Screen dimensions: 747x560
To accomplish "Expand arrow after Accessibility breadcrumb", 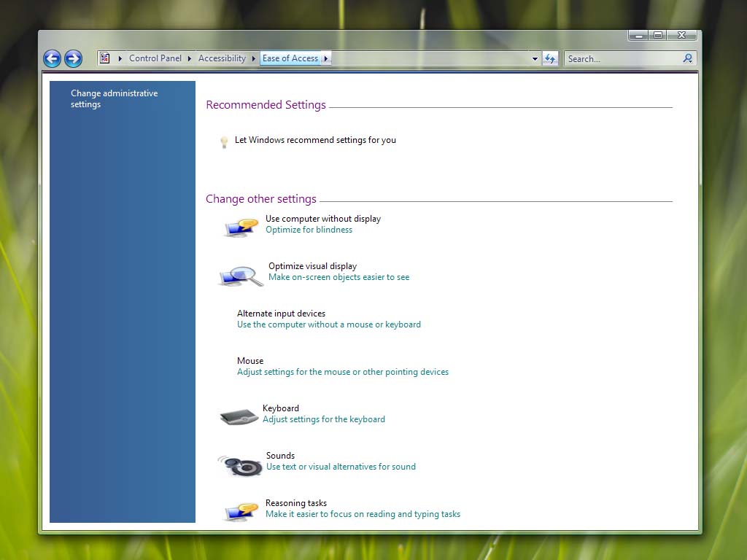I will click(253, 58).
